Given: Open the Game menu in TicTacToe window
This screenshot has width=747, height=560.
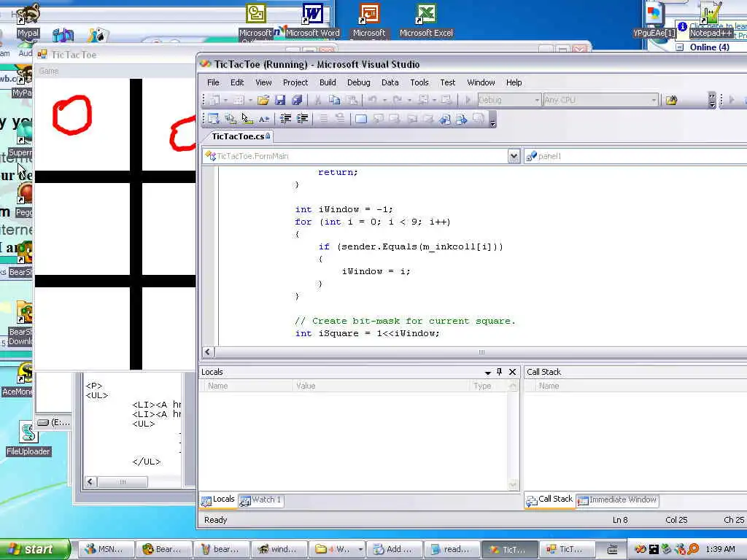Looking at the screenshot, I should pos(49,71).
